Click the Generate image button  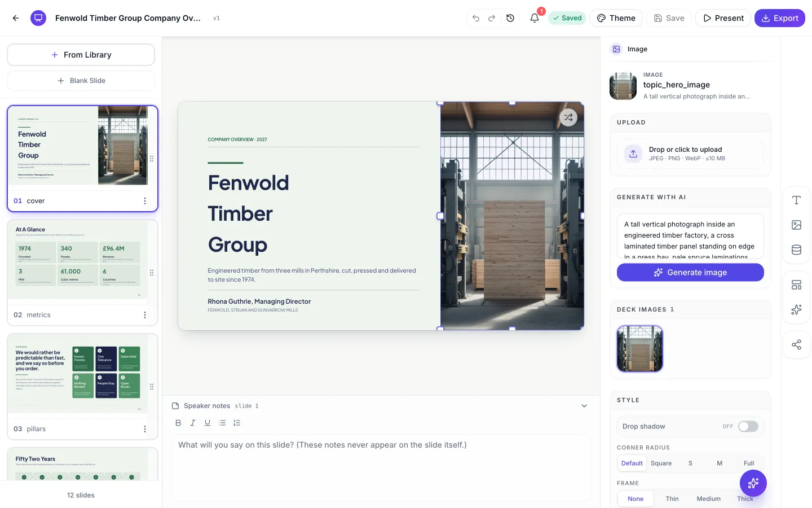click(690, 273)
